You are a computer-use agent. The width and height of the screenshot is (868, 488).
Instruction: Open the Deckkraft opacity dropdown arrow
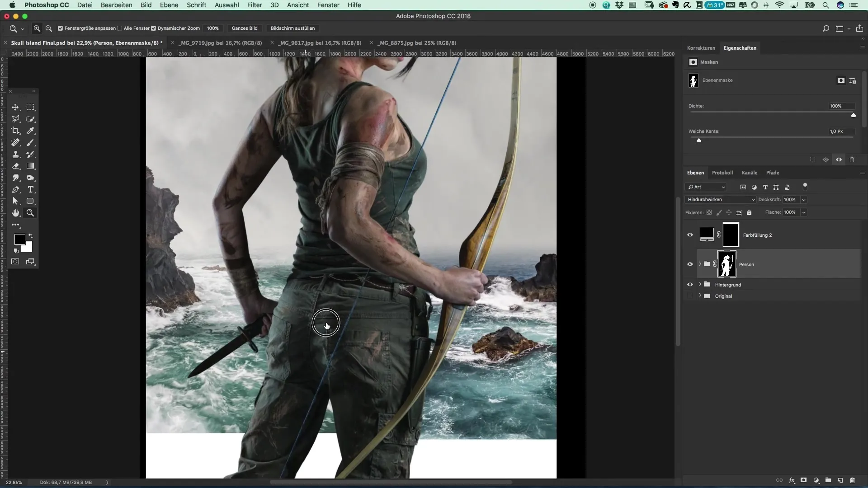(804, 200)
